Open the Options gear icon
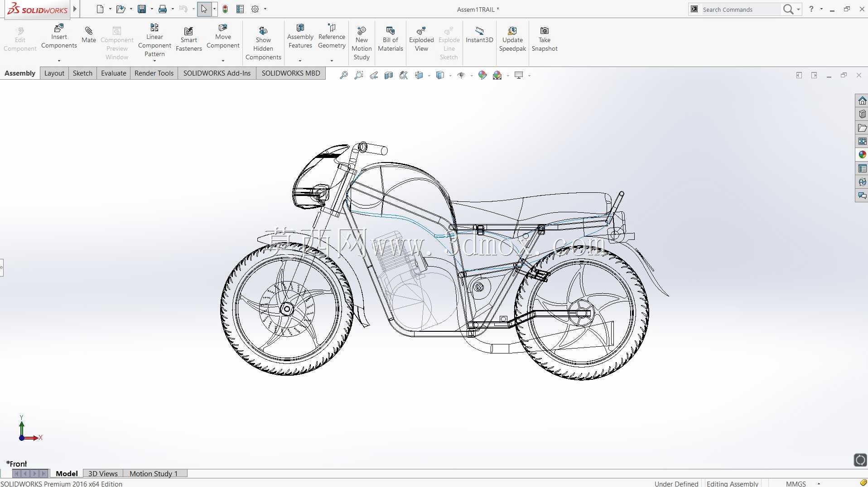Screen dimensions: 868x487 (255, 9)
